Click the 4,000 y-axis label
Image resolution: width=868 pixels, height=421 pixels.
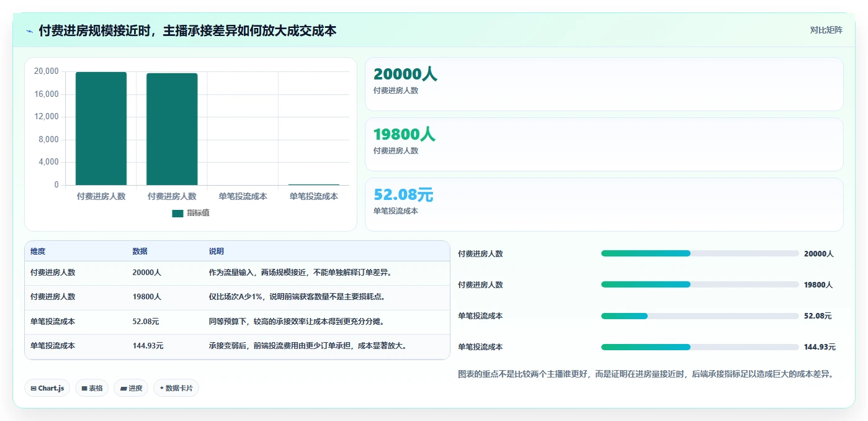48,162
